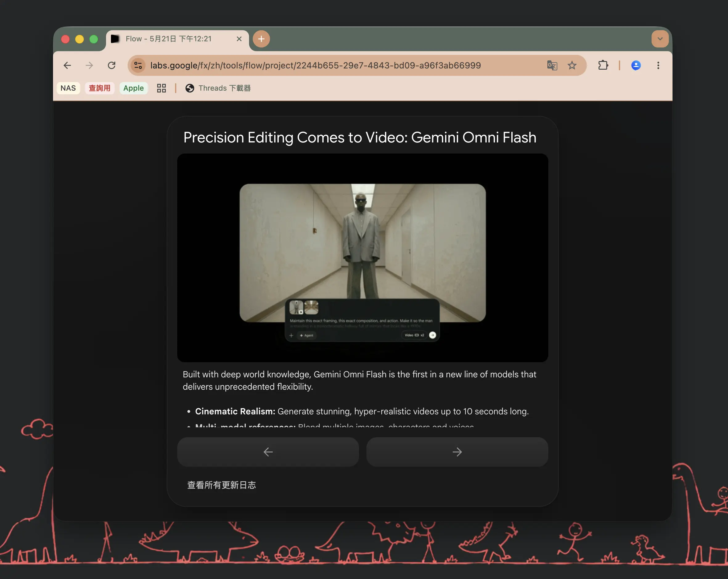This screenshot has height=579, width=728.
Task: Click the 'Precision Editing Comes to Video' heading
Action: coord(360,138)
